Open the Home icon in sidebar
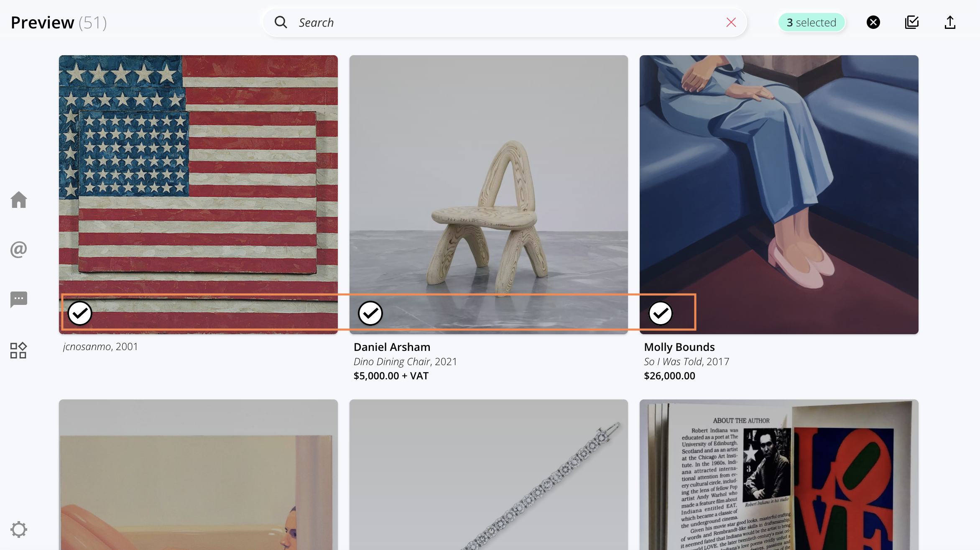Viewport: 980px width, 550px height. point(19,200)
